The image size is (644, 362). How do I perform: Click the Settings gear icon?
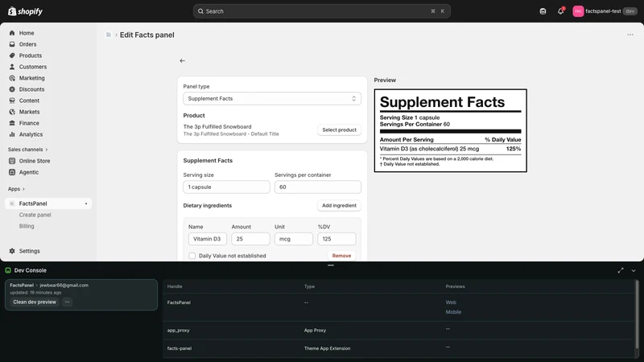pos(12,251)
